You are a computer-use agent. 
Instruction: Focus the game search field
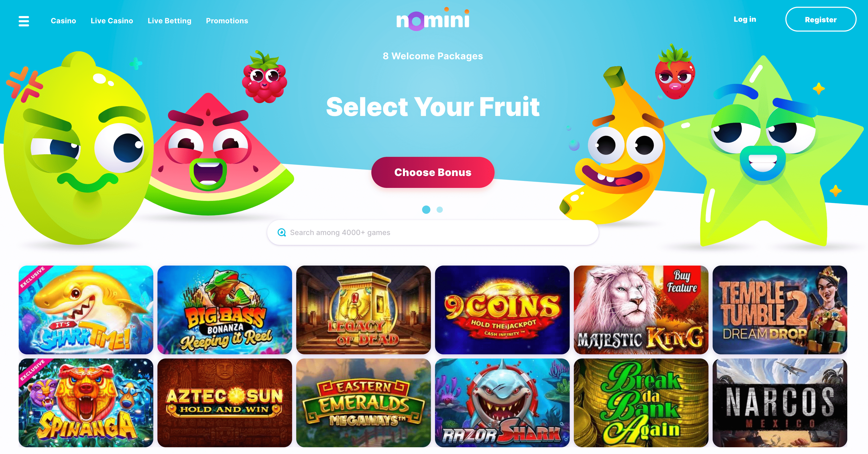[433, 232]
